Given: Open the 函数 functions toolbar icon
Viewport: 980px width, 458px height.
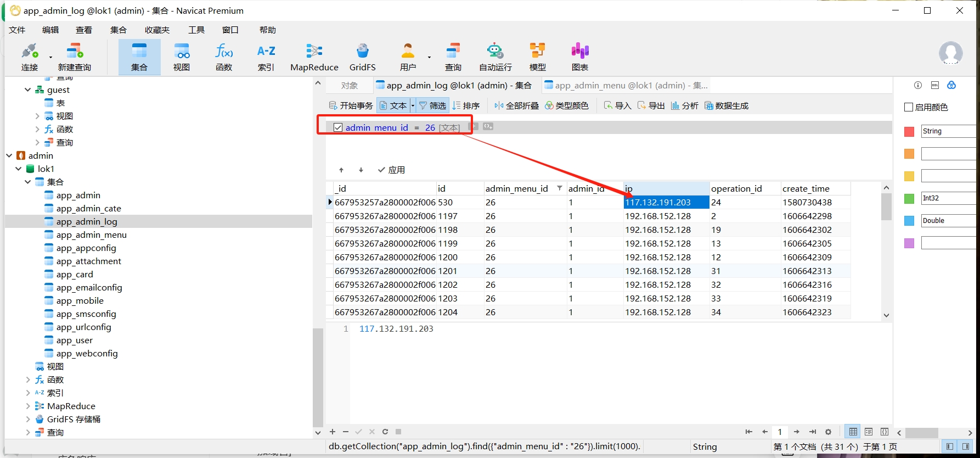Looking at the screenshot, I should pos(224,57).
